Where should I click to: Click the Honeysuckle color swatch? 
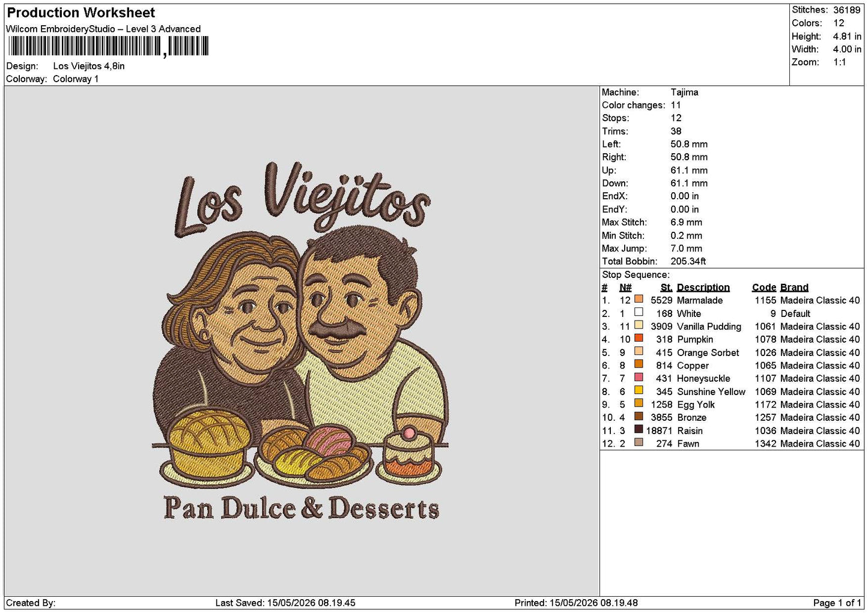639,377
